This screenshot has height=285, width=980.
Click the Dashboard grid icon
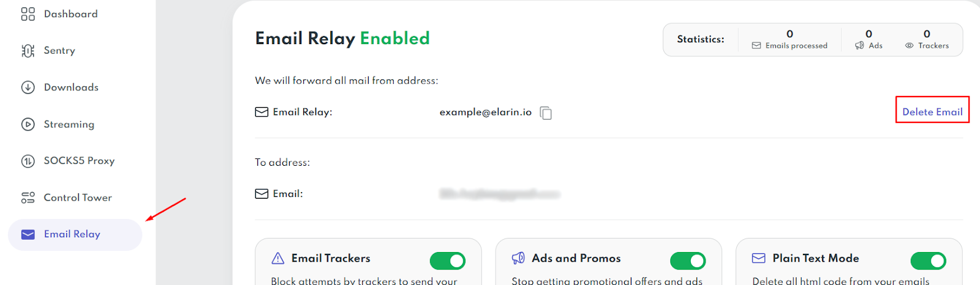[x=28, y=14]
